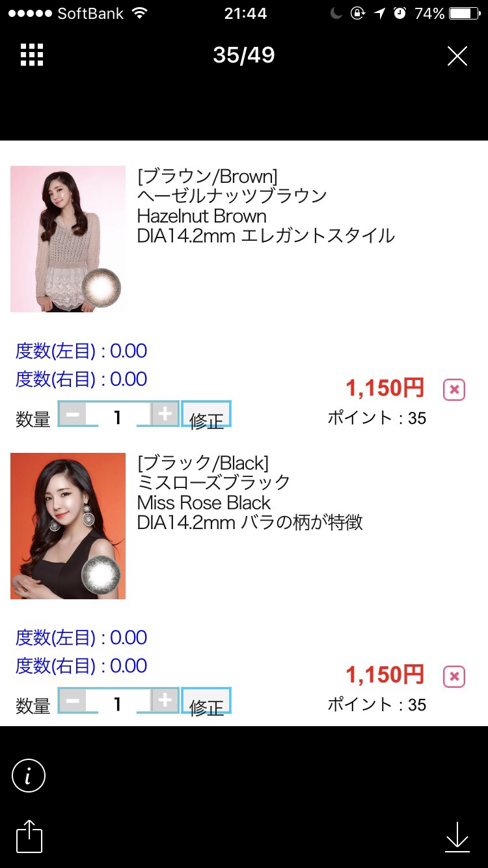Tap the 35/49 image counter
Viewport: 488px width, 868px height.
[244, 55]
